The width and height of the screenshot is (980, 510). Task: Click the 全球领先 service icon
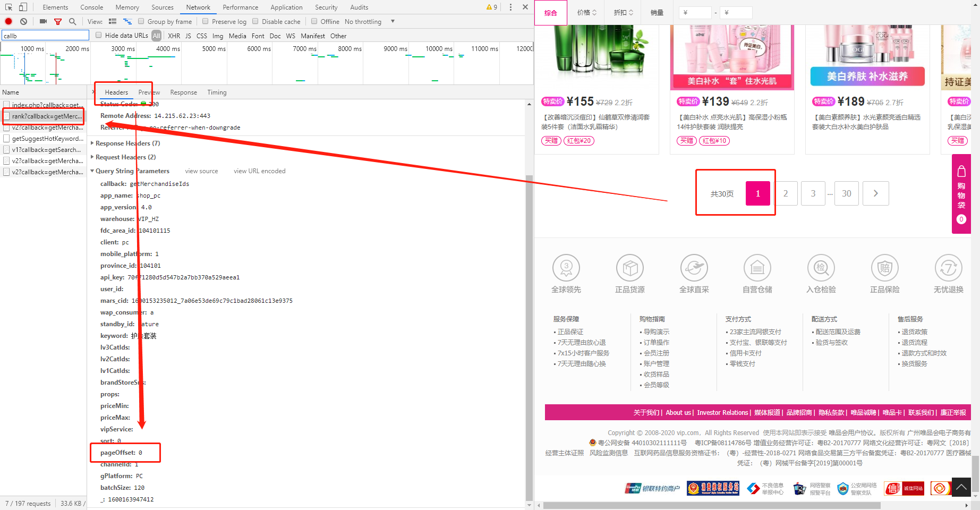coord(566,268)
